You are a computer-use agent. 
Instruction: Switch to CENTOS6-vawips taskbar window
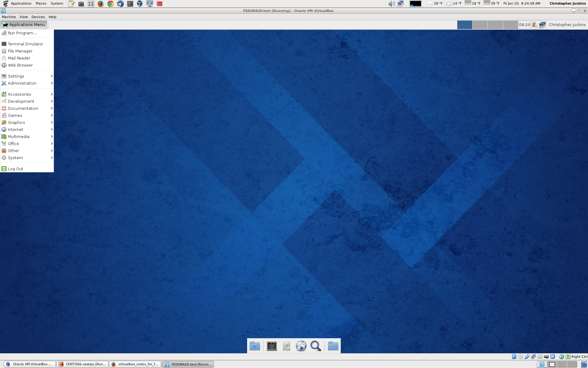[x=83, y=364]
